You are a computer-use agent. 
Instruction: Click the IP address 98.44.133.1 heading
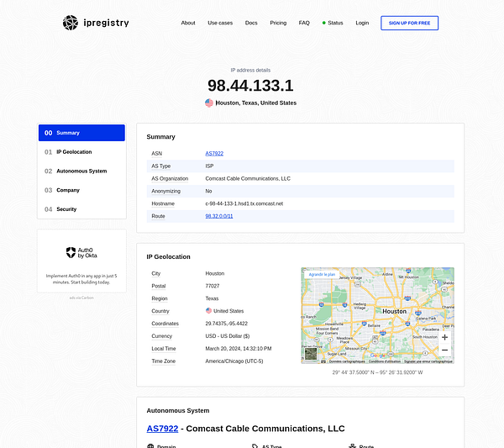tap(250, 86)
